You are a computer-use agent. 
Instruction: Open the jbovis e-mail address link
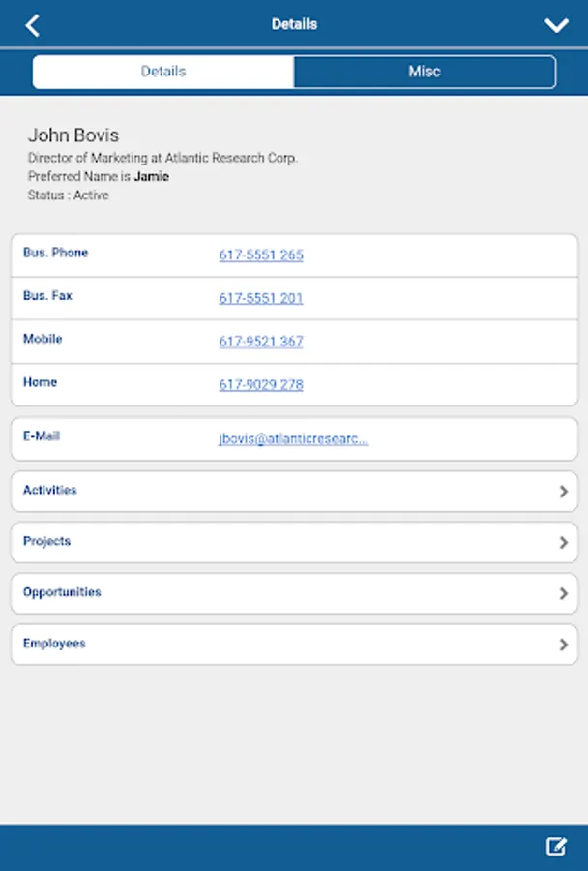[x=293, y=438]
